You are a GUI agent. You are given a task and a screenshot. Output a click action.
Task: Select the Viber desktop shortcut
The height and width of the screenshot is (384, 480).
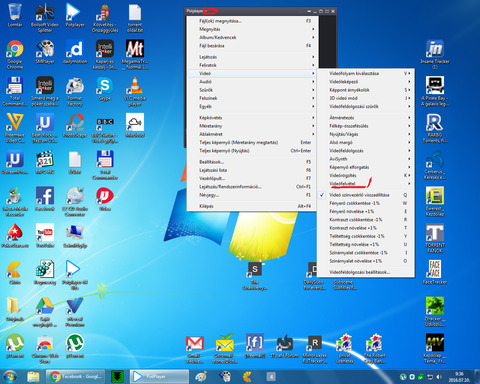[x=105, y=199]
